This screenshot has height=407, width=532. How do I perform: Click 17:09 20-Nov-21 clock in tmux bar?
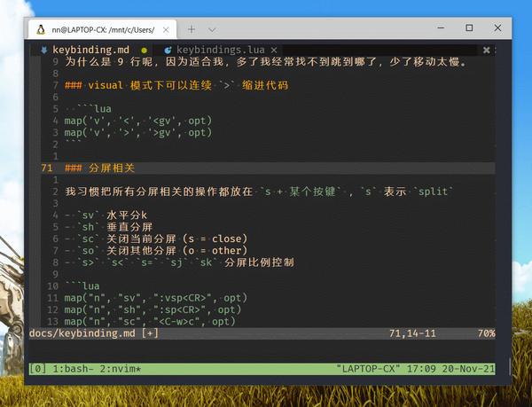[x=450, y=369]
